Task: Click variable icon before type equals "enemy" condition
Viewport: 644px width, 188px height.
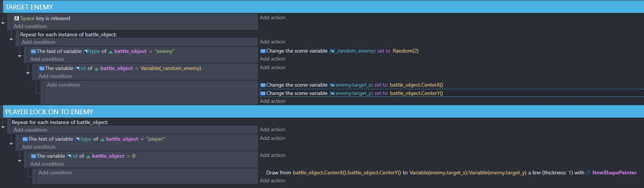Action: pos(33,51)
